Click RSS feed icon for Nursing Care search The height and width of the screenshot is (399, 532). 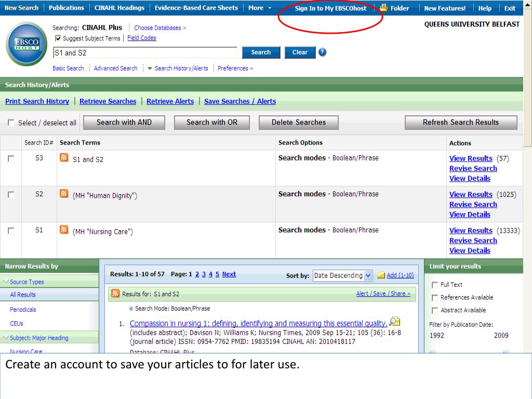pos(64,230)
